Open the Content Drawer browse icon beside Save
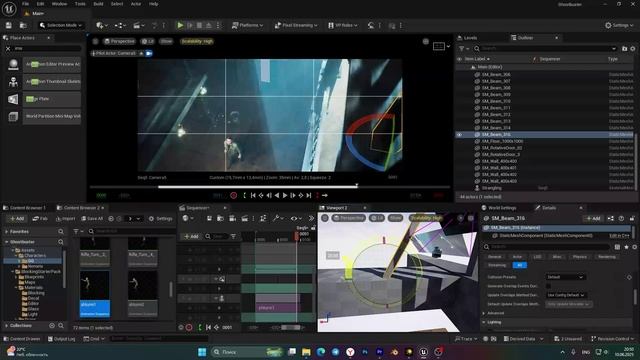640x360 pixels. click(23, 25)
